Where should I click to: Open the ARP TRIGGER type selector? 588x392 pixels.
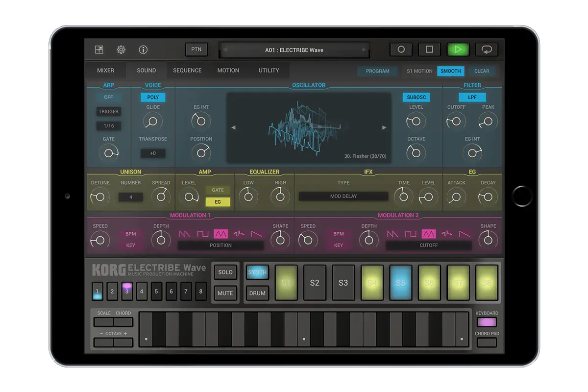click(x=109, y=112)
